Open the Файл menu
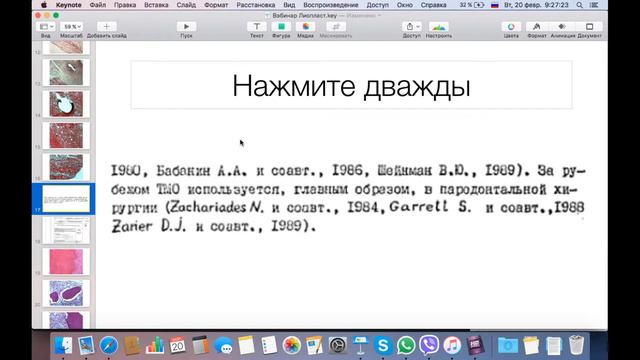 (x=98, y=5)
